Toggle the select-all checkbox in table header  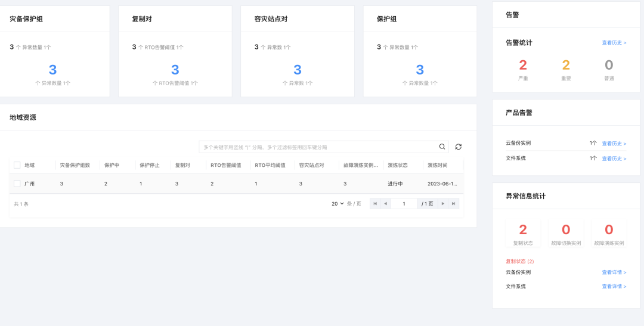(17, 165)
